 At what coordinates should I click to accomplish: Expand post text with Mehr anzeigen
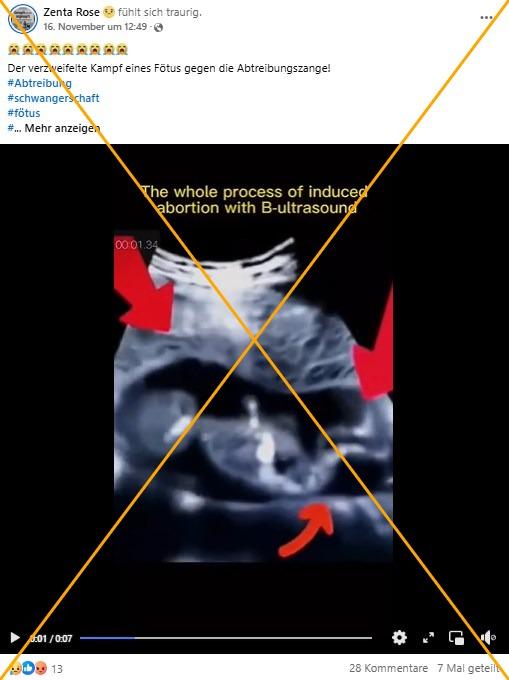(x=62, y=128)
